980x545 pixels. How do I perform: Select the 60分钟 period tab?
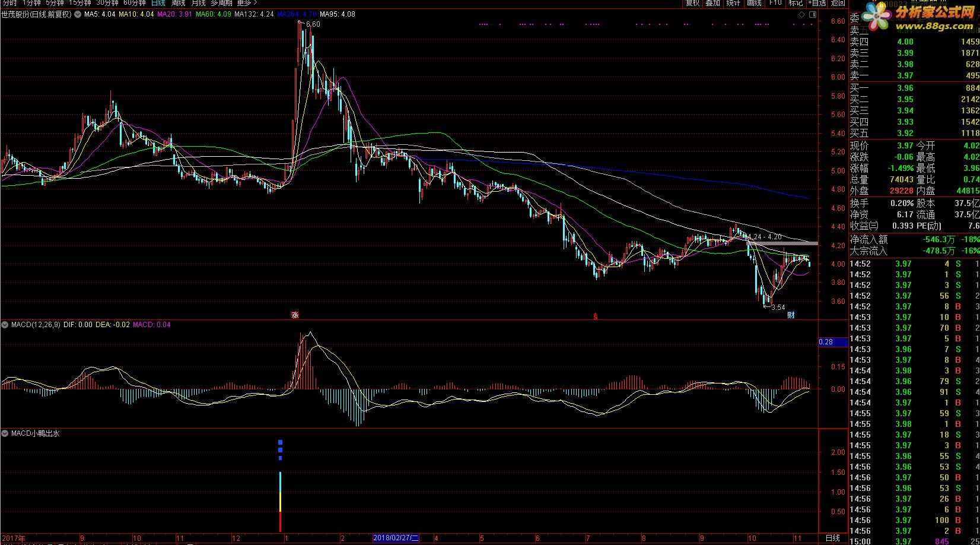[x=135, y=3]
